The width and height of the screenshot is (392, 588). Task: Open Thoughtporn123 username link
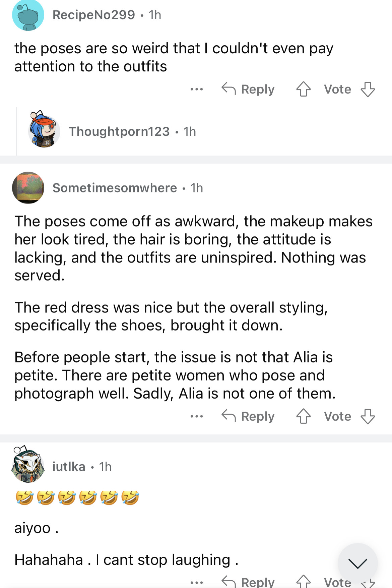[x=119, y=132]
